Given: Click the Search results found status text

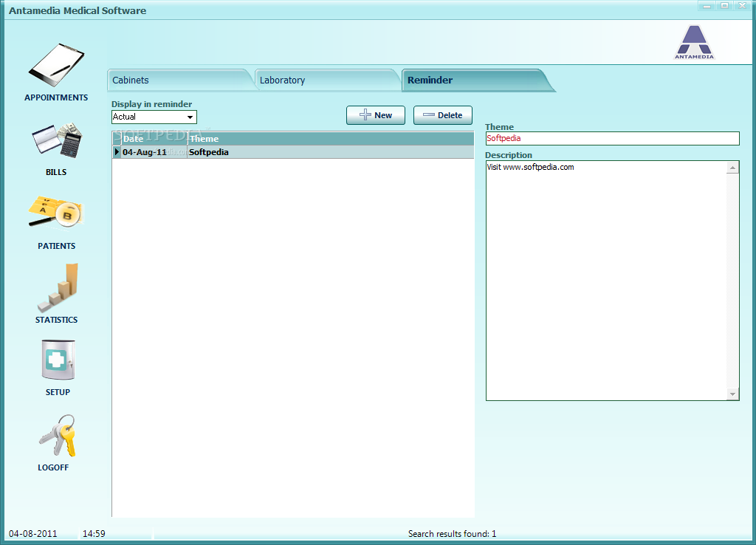Looking at the screenshot, I should [x=452, y=533].
